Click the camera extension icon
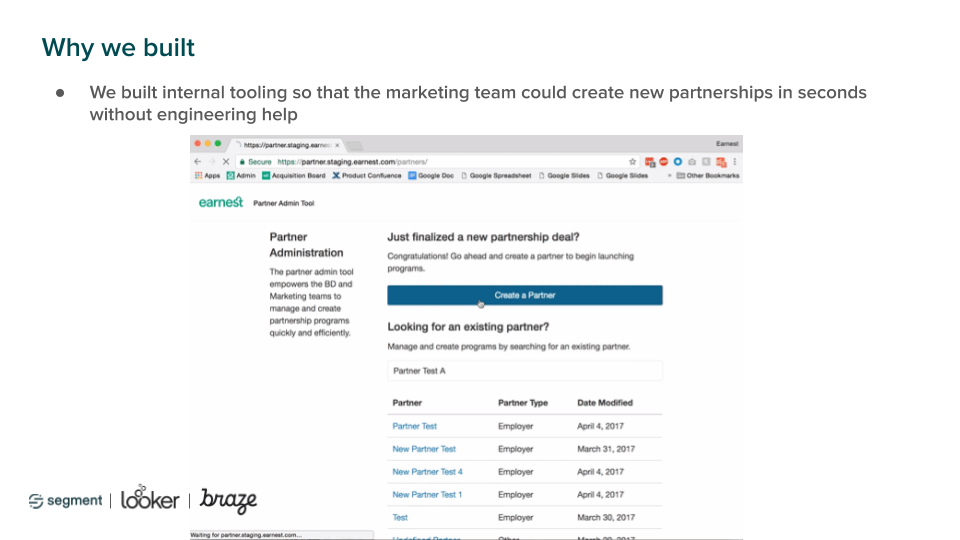 pos(692,162)
